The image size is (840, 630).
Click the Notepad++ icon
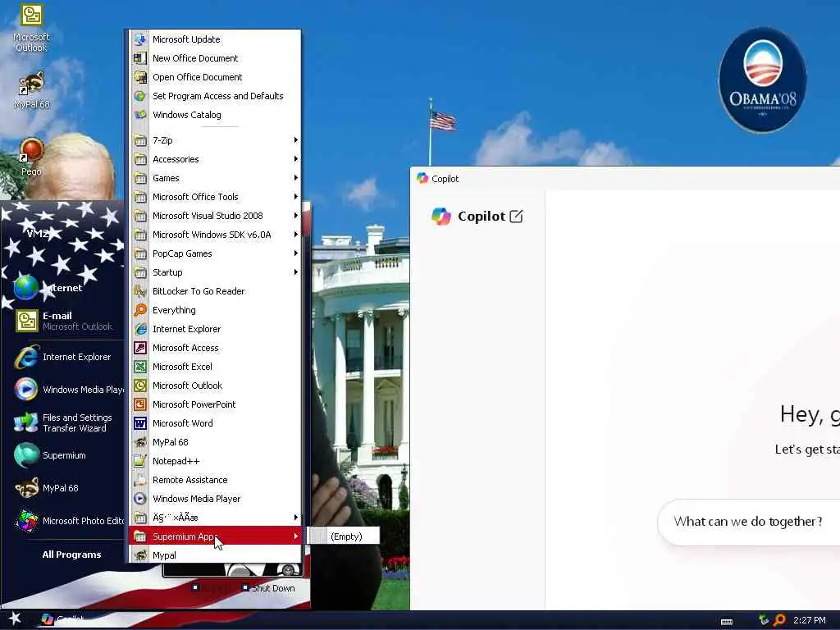tap(139, 461)
